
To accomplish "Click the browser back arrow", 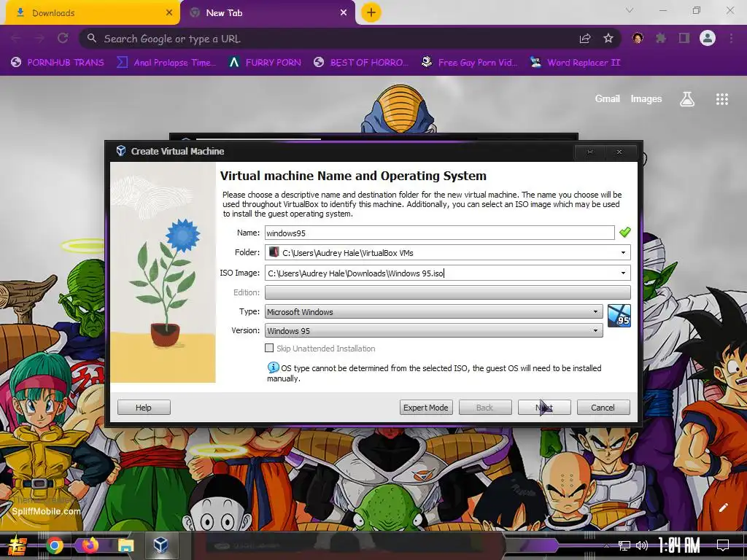I will coord(16,38).
